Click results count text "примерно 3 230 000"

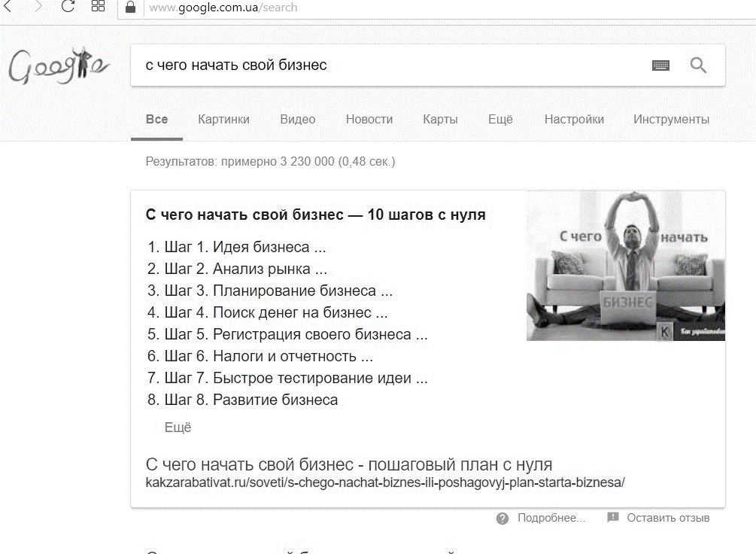[x=278, y=161]
